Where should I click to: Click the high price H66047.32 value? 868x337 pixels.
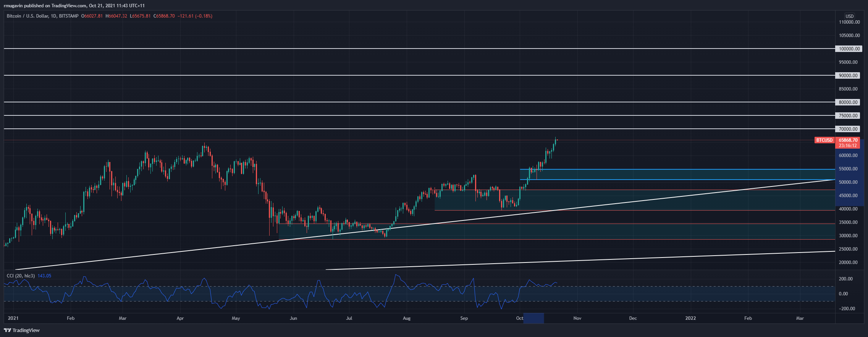pyautogui.click(x=116, y=16)
